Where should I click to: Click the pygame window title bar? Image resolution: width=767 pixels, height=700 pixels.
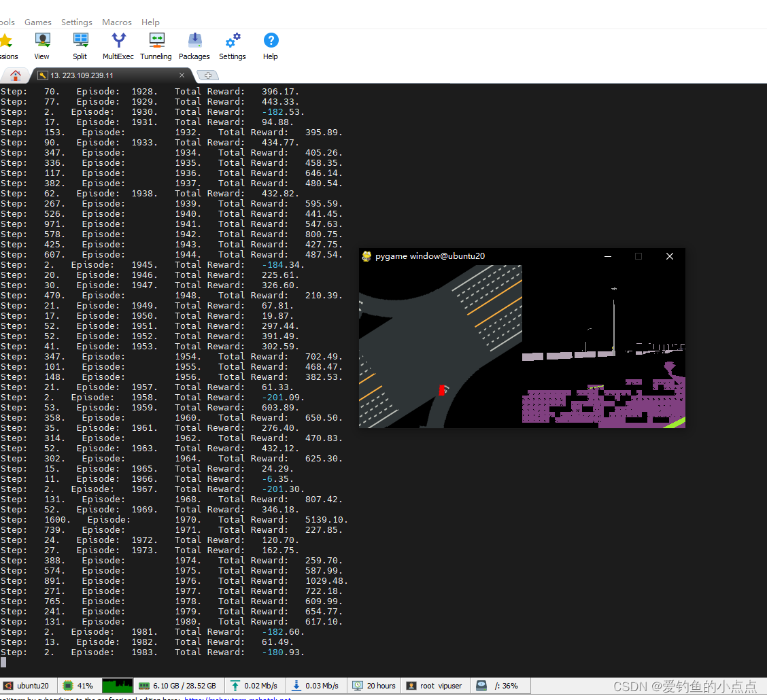coord(476,256)
